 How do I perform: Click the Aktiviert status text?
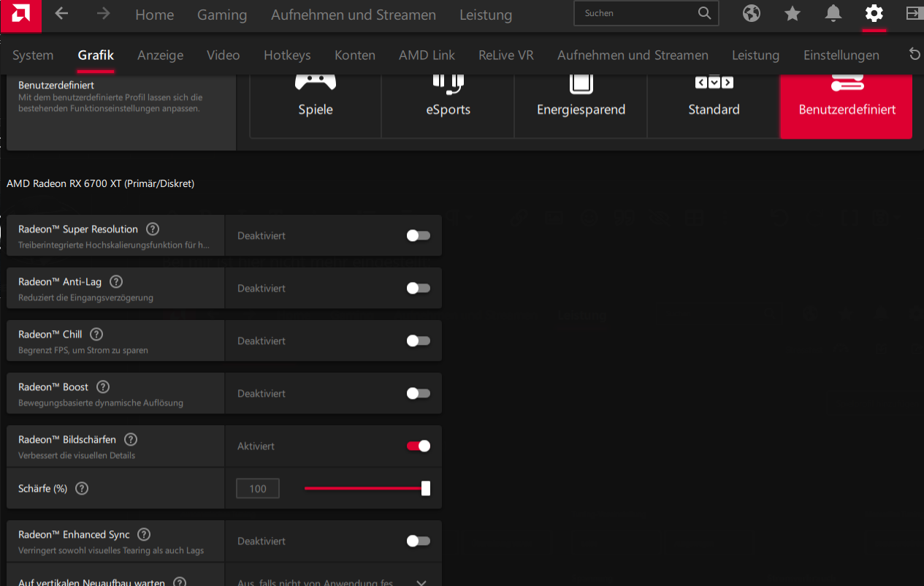[256, 446]
